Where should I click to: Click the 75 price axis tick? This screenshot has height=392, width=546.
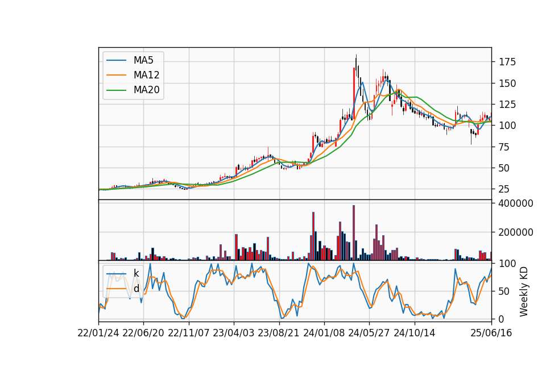click(504, 147)
